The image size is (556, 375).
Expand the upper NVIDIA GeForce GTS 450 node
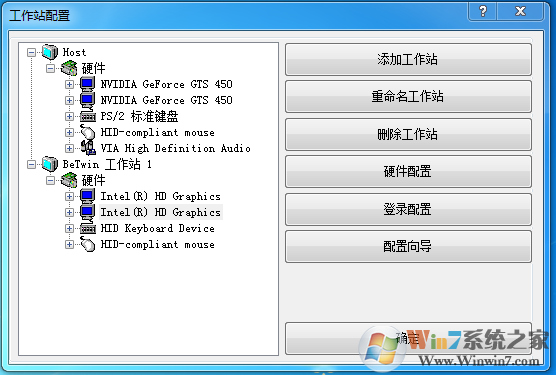click(x=70, y=84)
